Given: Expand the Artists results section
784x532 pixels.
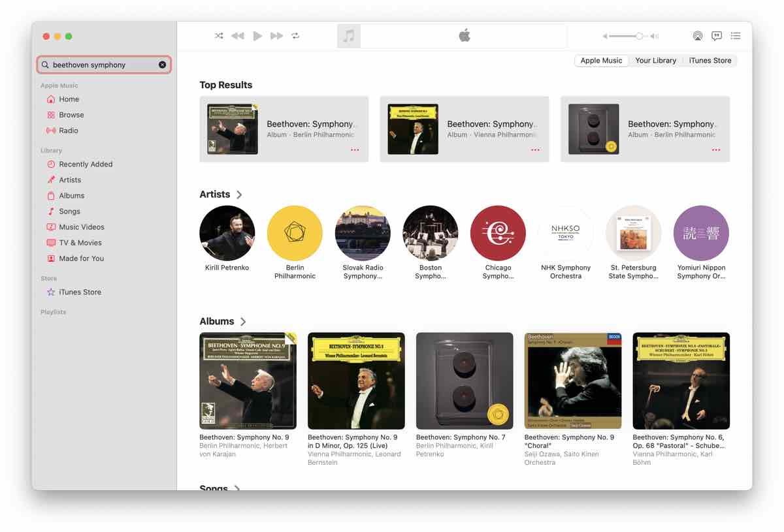Looking at the screenshot, I should [239, 195].
